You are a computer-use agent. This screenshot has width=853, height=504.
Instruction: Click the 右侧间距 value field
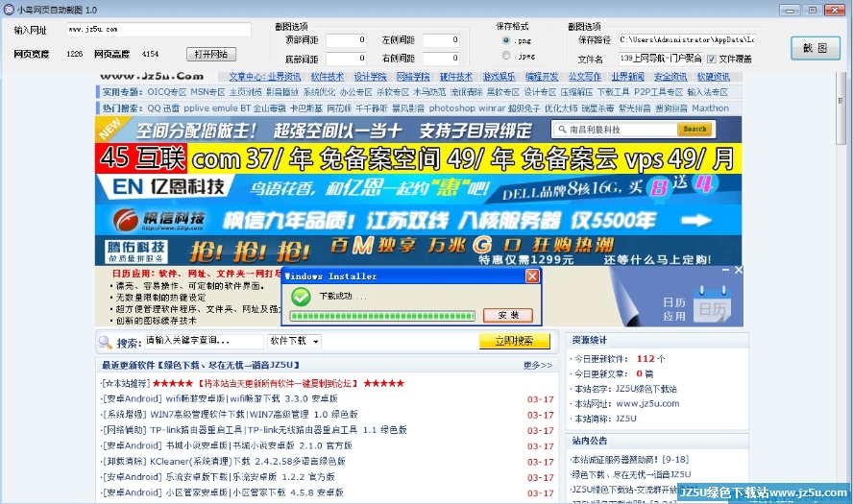442,59
